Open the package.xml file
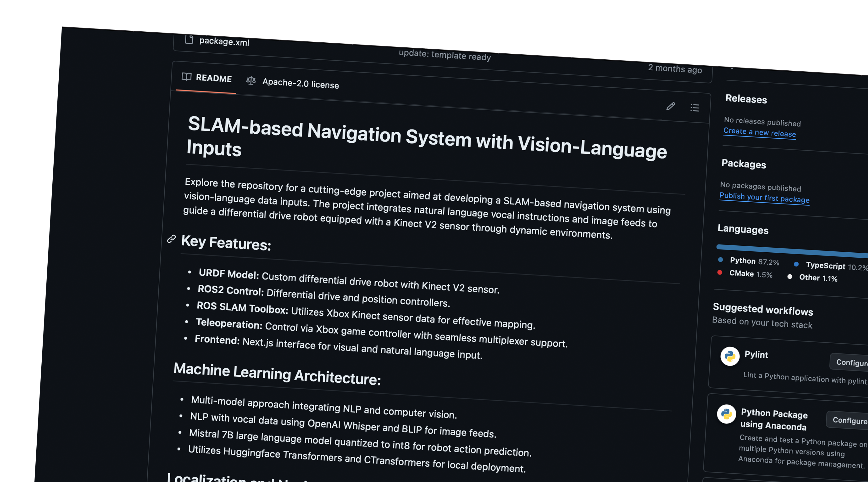Image resolution: width=868 pixels, height=482 pixels. click(x=224, y=41)
